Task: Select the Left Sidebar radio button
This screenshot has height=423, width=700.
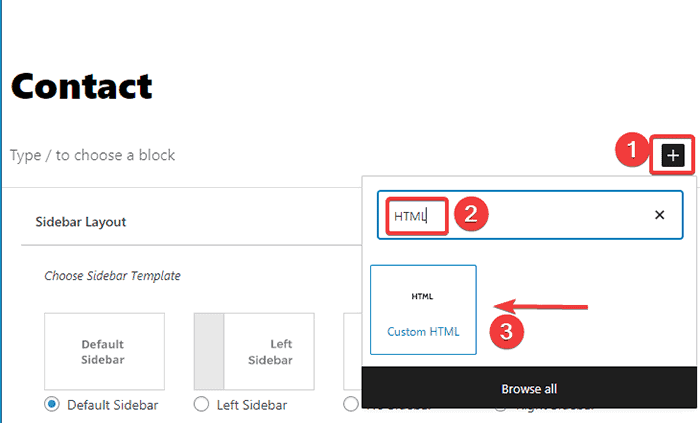Action: point(201,404)
